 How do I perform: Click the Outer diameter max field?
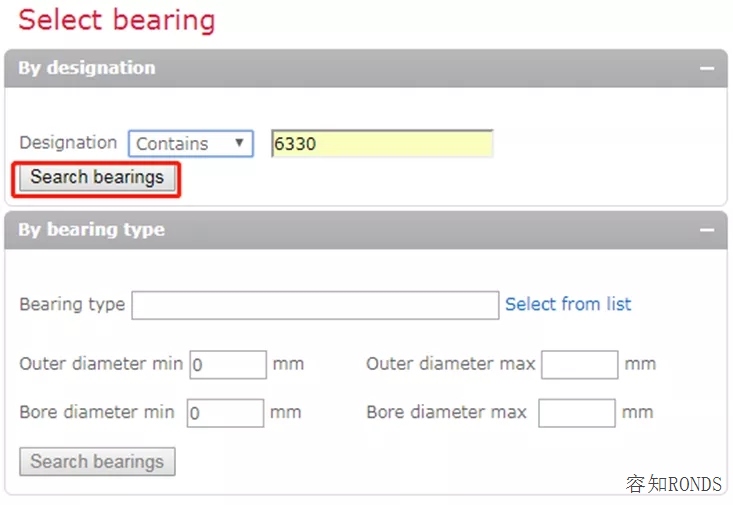(x=579, y=365)
